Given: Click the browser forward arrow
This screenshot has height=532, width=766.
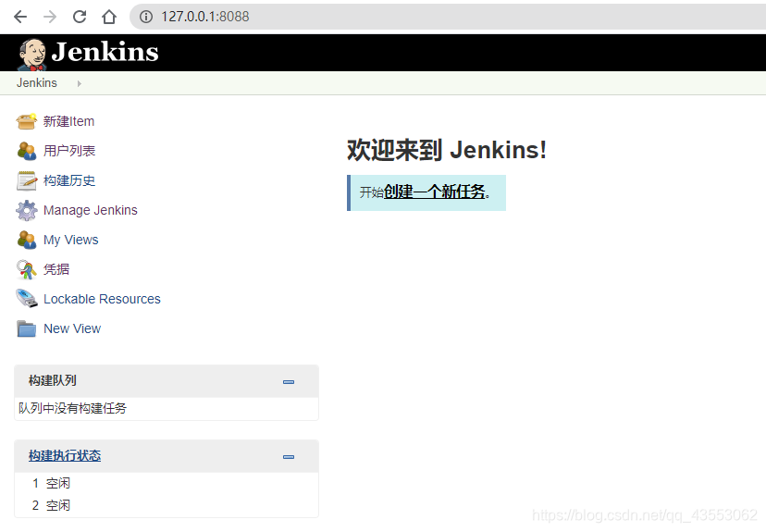Looking at the screenshot, I should 50,17.
